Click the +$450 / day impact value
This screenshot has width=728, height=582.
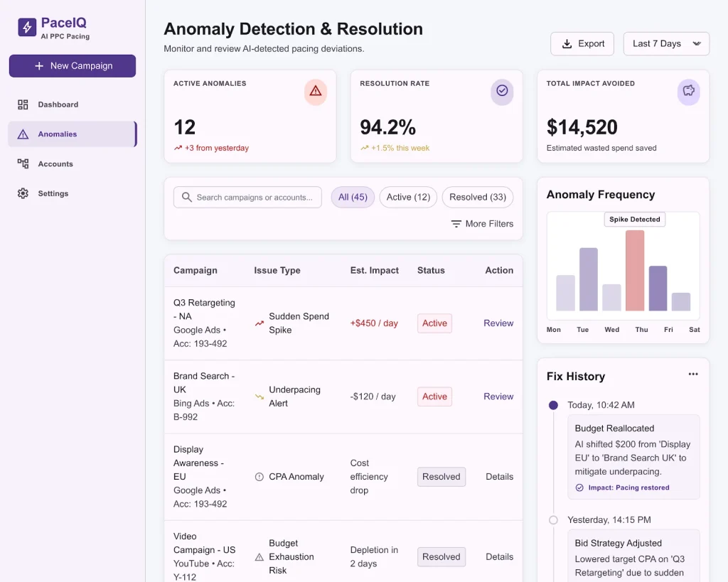coord(374,323)
